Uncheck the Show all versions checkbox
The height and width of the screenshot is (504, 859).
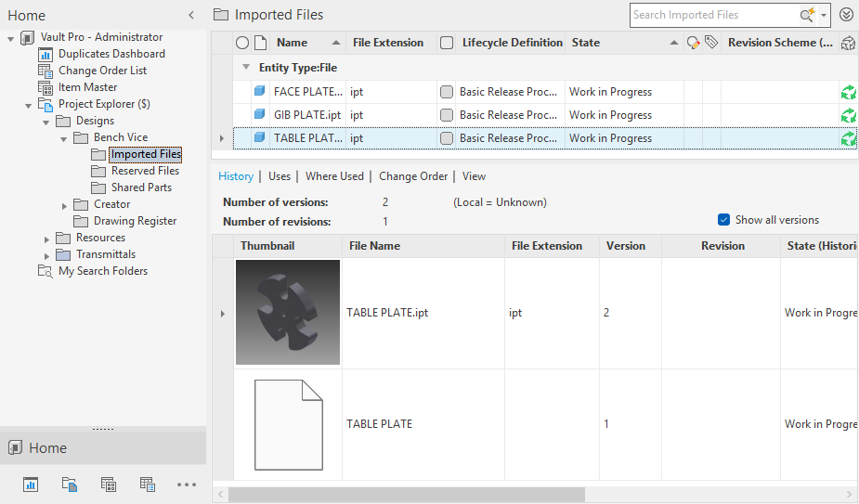click(x=724, y=220)
